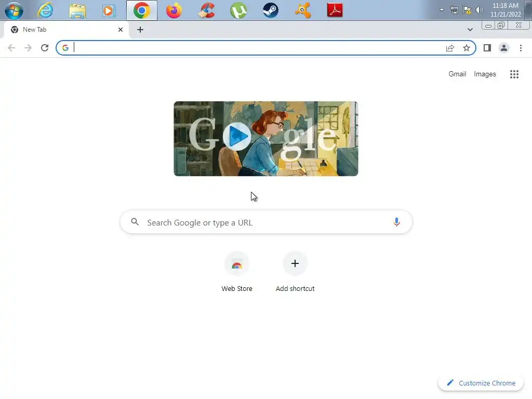Select the New Tab browser tab
The width and height of the screenshot is (532, 399).
tap(66, 30)
